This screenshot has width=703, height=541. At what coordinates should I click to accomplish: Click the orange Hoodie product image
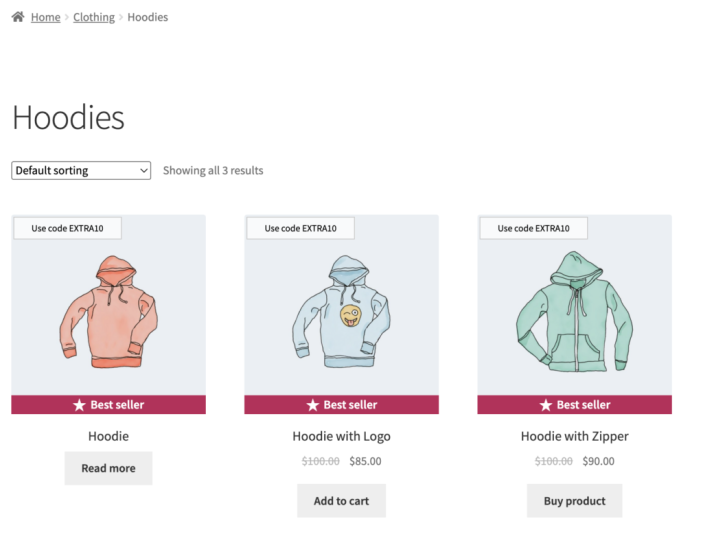[108, 312]
